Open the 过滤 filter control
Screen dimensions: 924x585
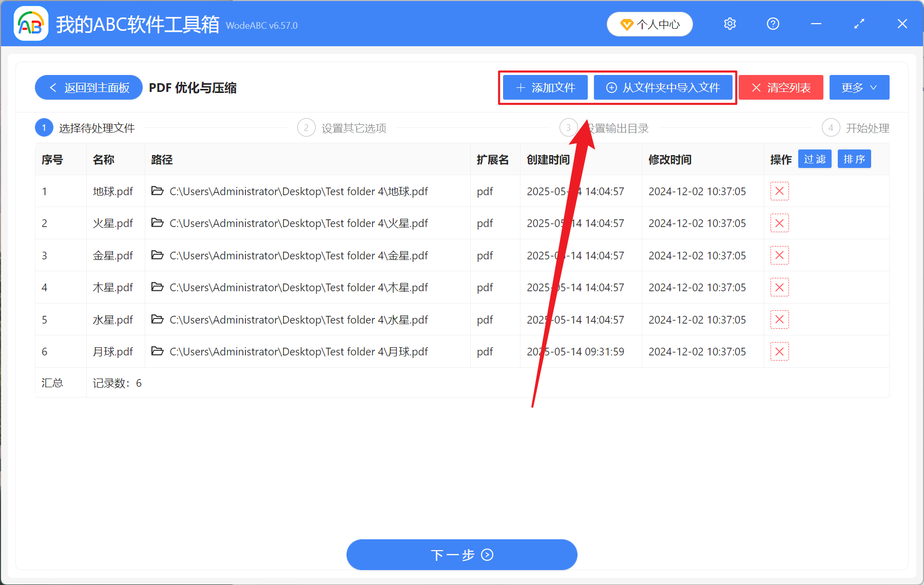[x=814, y=159]
